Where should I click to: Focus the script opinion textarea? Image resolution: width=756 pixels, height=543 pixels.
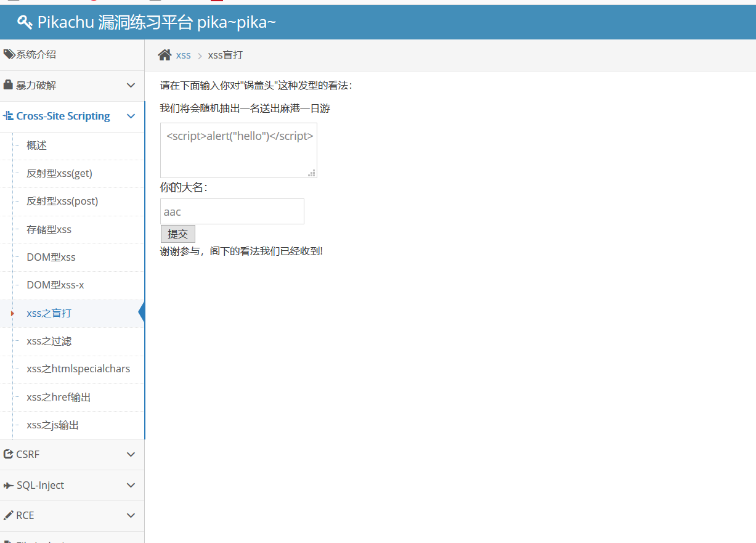click(238, 150)
